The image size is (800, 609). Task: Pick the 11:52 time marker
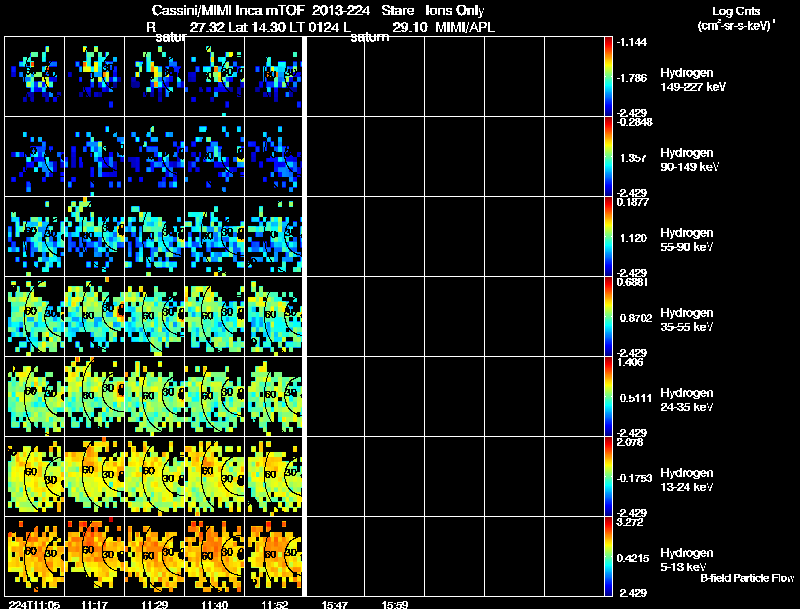(274, 603)
